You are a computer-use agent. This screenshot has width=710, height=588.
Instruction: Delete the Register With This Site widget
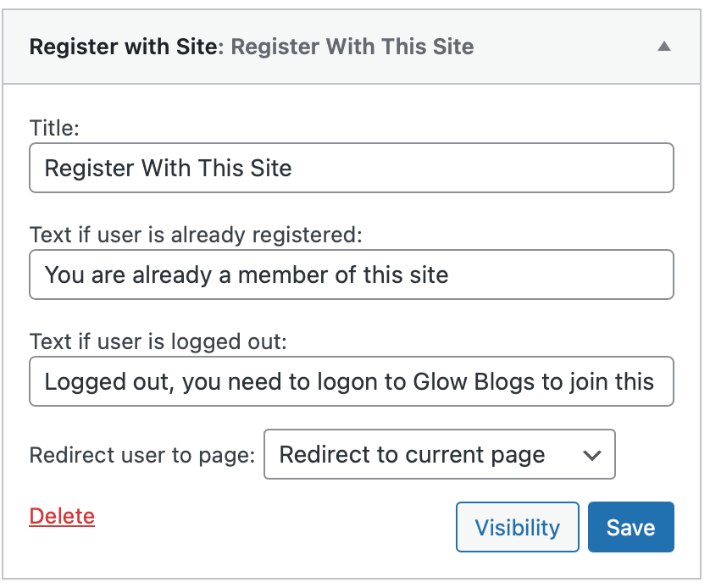click(61, 516)
